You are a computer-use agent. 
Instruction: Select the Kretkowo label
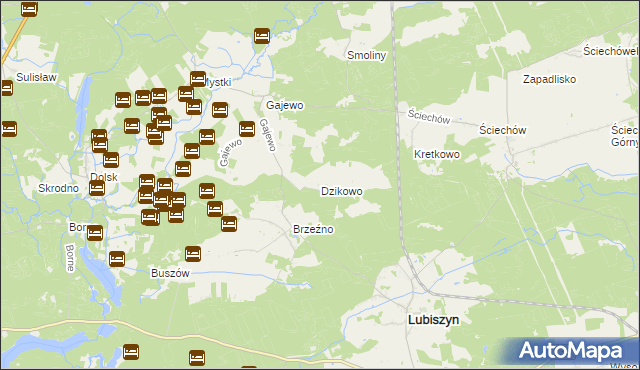tap(437, 154)
